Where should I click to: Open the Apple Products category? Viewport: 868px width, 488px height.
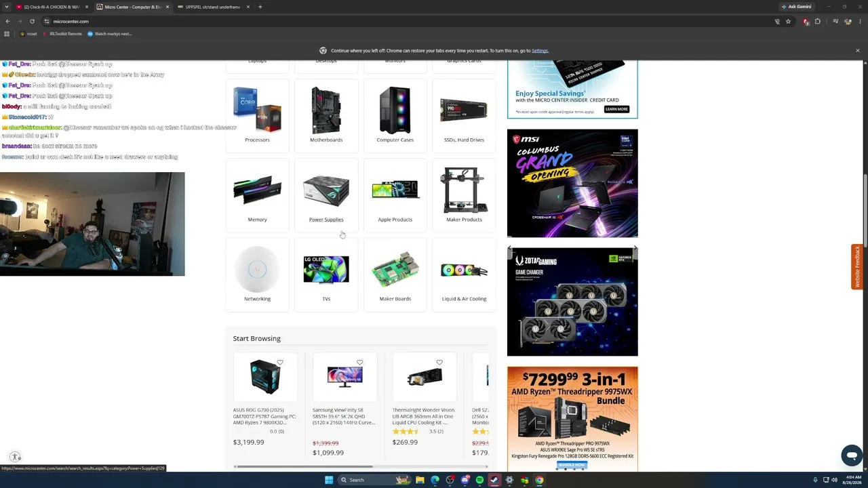click(395, 195)
